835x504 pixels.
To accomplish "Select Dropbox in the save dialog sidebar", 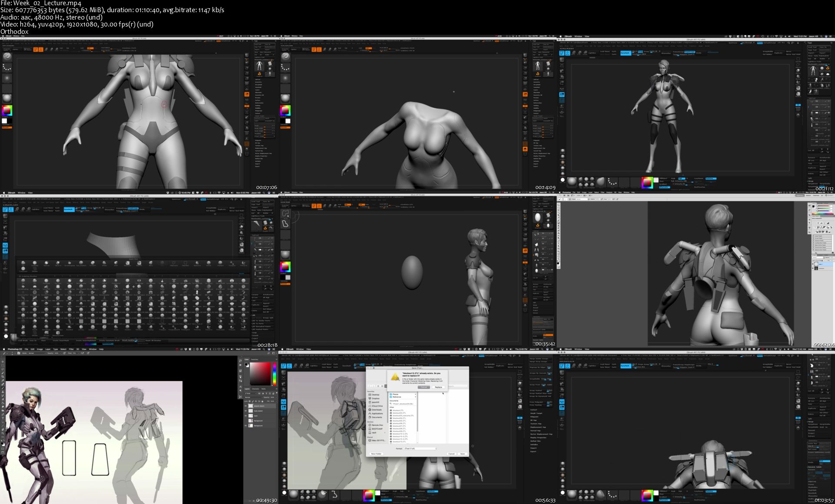I will click(374, 398).
